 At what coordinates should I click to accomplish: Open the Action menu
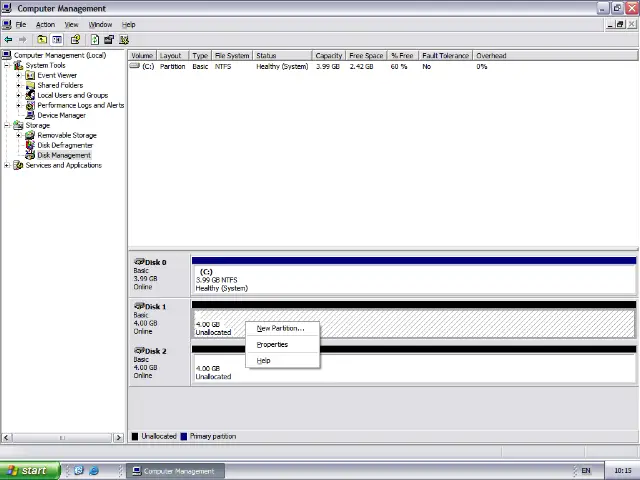click(x=45, y=24)
